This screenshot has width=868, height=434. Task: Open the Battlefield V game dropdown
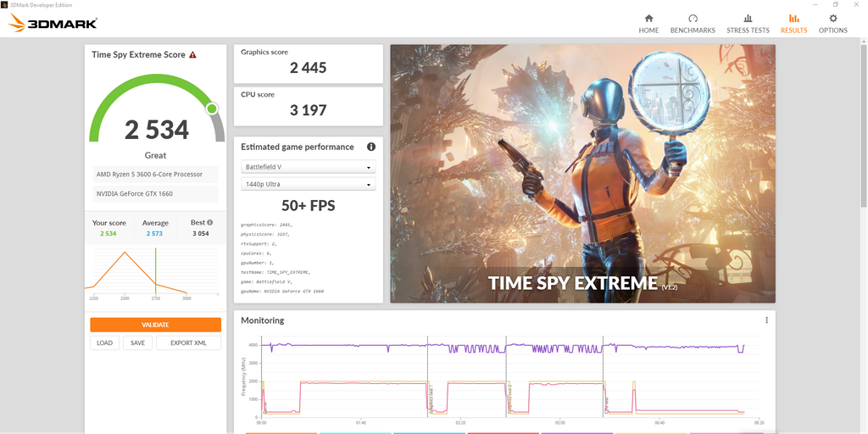[x=309, y=167]
